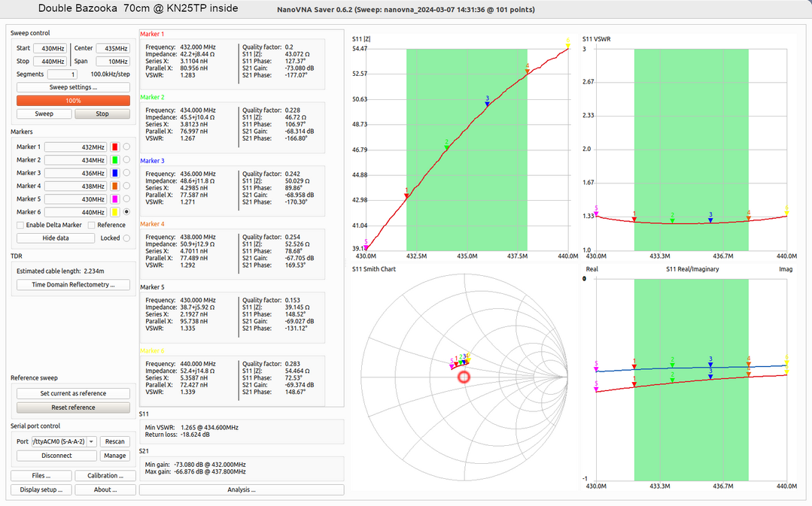Open Display setup
The width and height of the screenshot is (812, 506).
click(41, 489)
